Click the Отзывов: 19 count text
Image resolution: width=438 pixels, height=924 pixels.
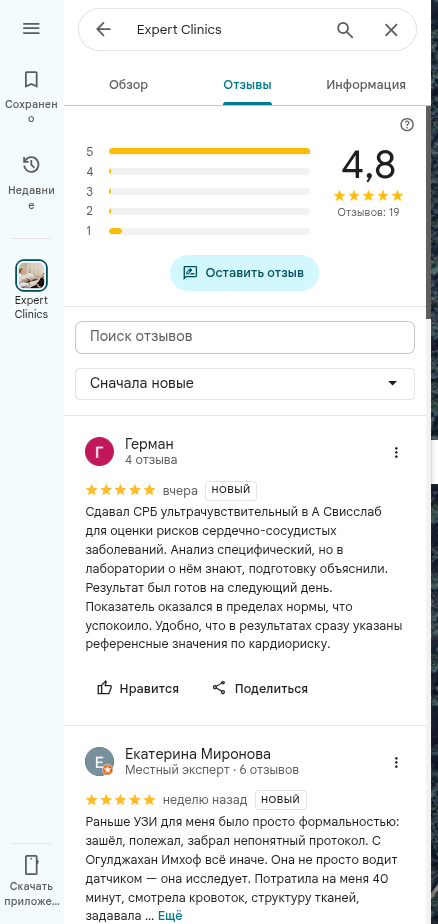[x=368, y=212]
